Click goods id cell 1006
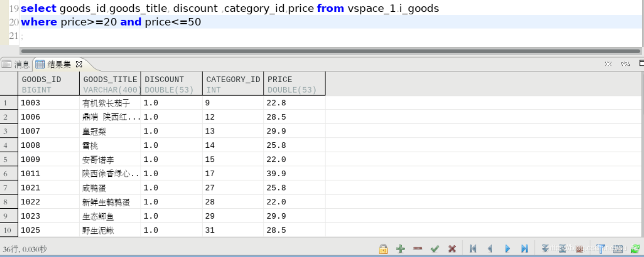644x257 pixels. (49, 117)
